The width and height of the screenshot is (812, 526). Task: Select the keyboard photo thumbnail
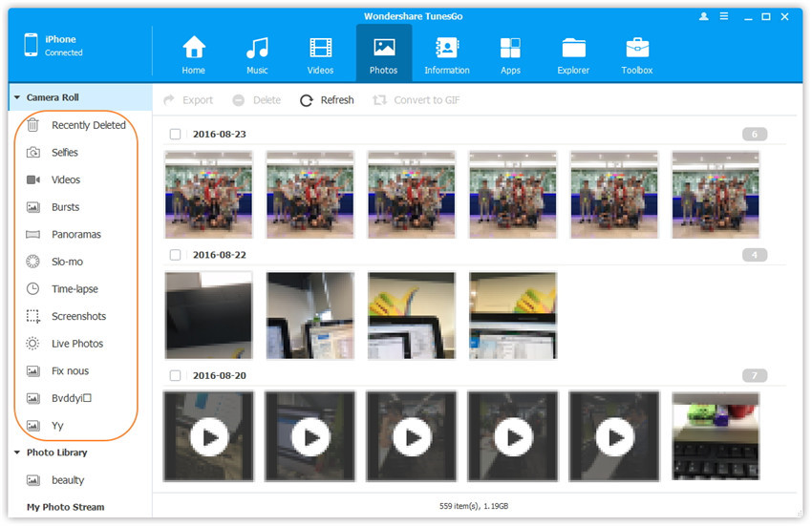click(716, 436)
